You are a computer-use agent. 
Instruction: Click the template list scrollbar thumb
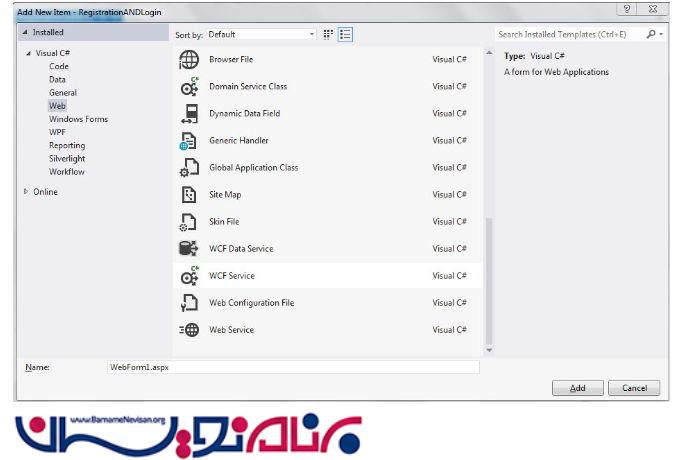(x=489, y=280)
